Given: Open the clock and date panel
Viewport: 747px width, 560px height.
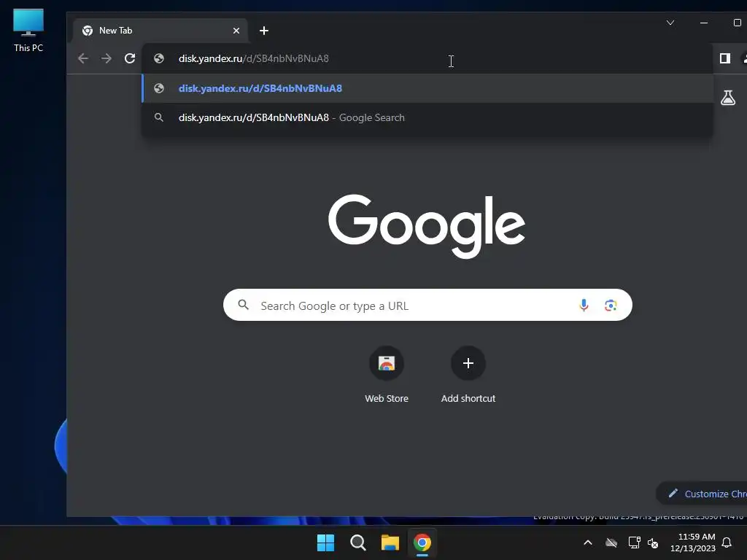Looking at the screenshot, I should click(693, 542).
